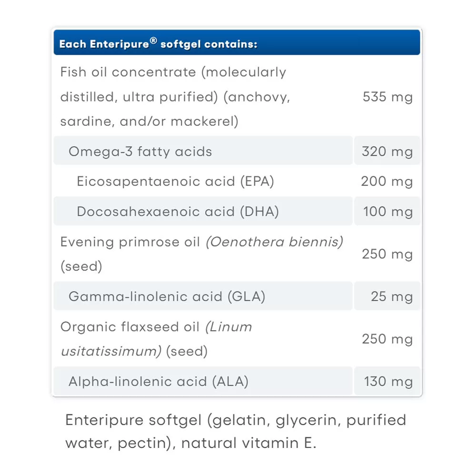Click the 320 mg amount cell
This screenshot has width=476, height=476.
pos(387,151)
